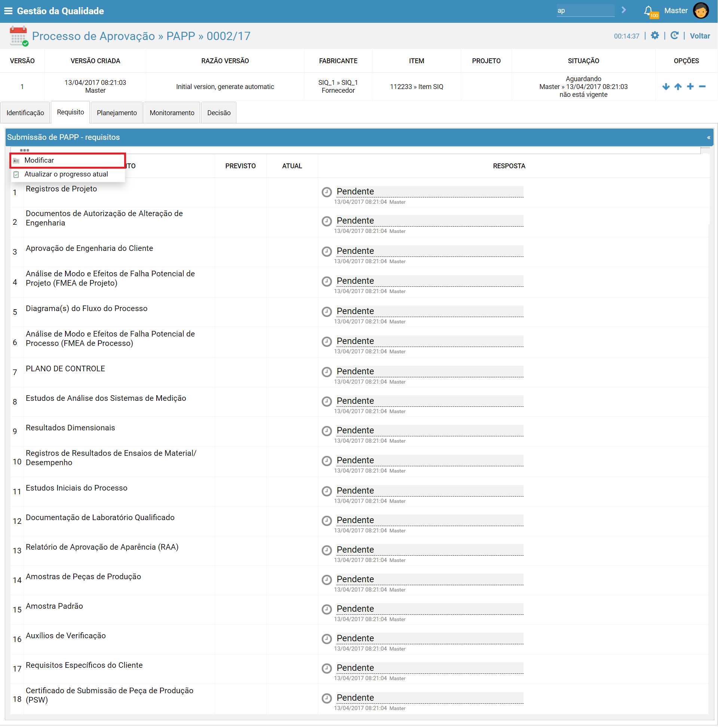The height and width of the screenshot is (728, 718).
Task: Open the Planejamento tab
Action: (117, 113)
